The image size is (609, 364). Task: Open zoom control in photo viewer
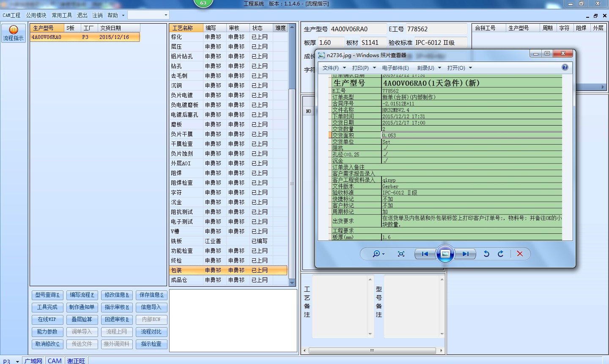click(x=379, y=254)
